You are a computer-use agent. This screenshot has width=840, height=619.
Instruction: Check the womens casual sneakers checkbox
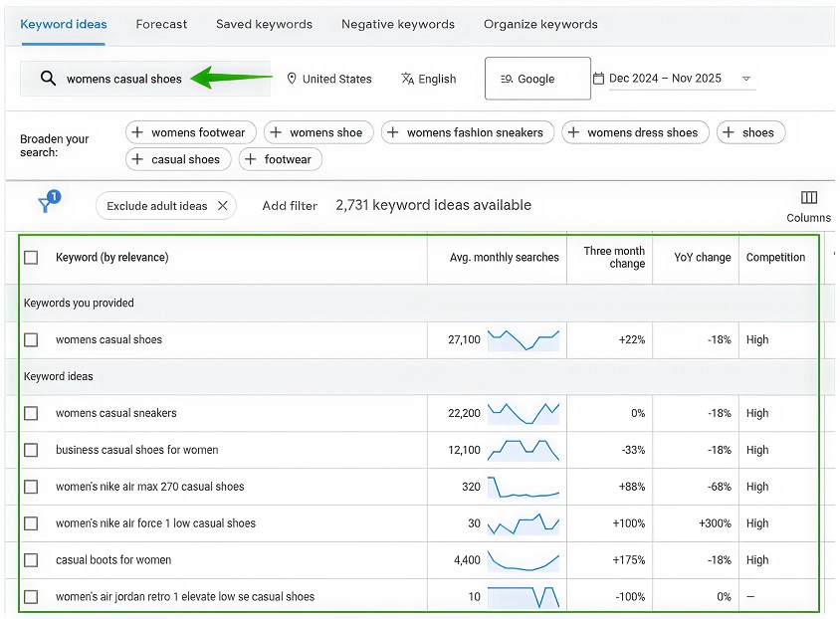[31, 413]
